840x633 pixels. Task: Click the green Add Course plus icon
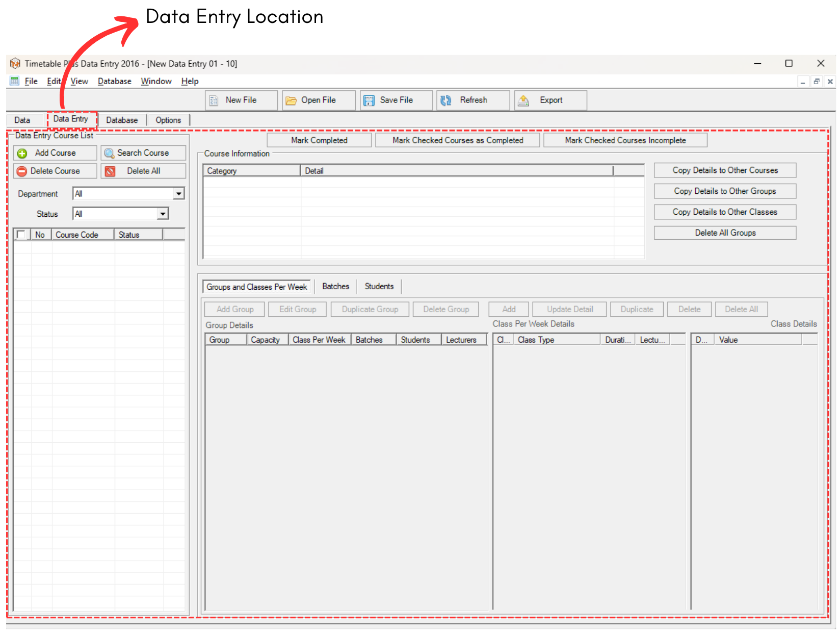pos(22,153)
